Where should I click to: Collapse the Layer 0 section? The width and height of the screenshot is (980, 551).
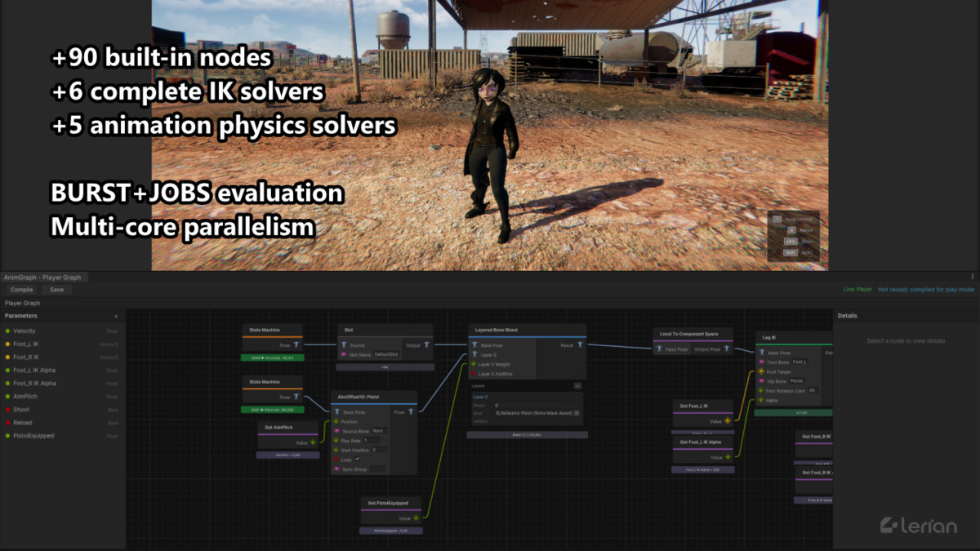[577, 397]
